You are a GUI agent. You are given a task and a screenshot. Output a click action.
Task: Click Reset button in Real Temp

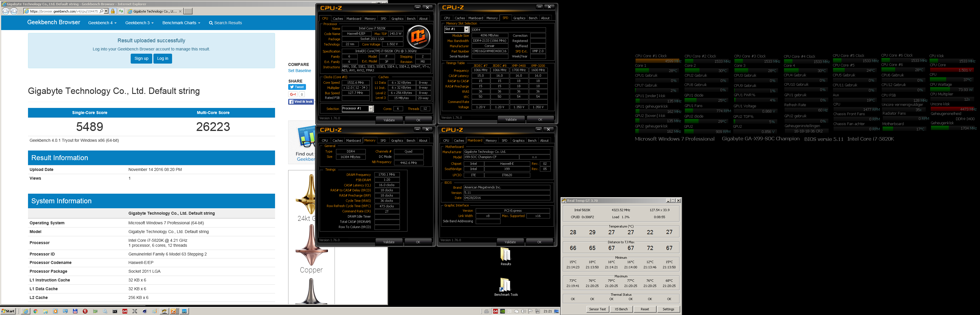pyautogui.click(x=645, y=309)
